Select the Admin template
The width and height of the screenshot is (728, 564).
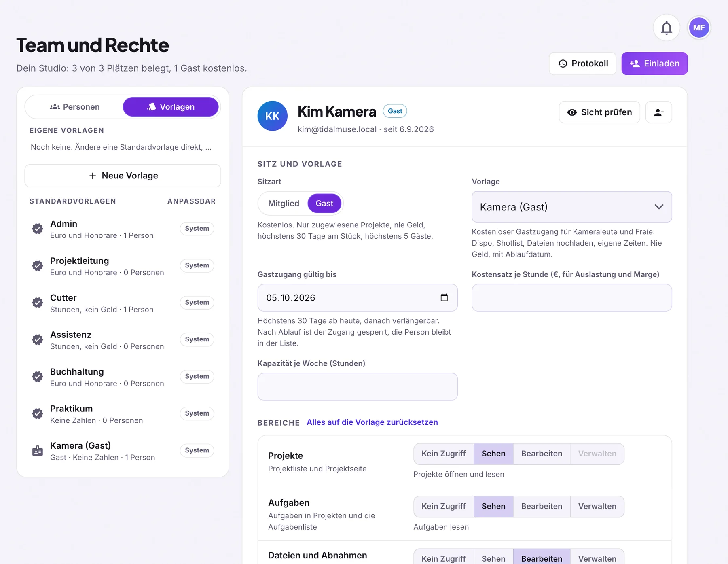(x=123, y=229)
